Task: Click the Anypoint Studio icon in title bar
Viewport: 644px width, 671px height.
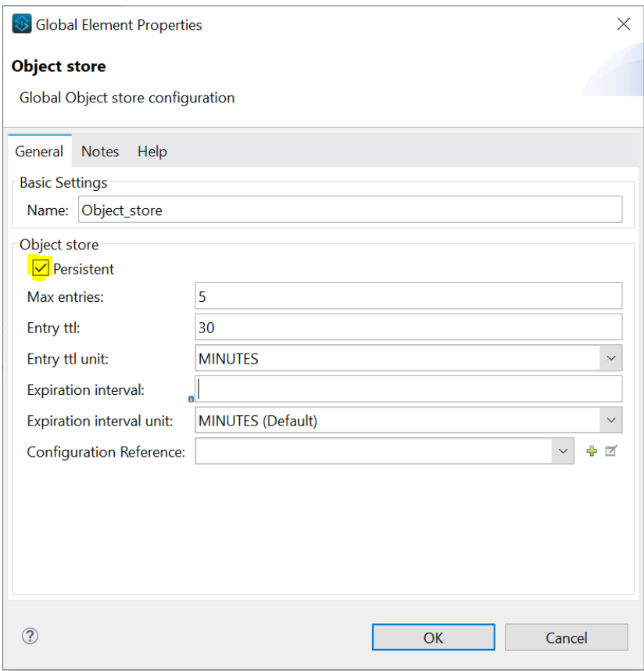Action: click(x=21, y=24)
